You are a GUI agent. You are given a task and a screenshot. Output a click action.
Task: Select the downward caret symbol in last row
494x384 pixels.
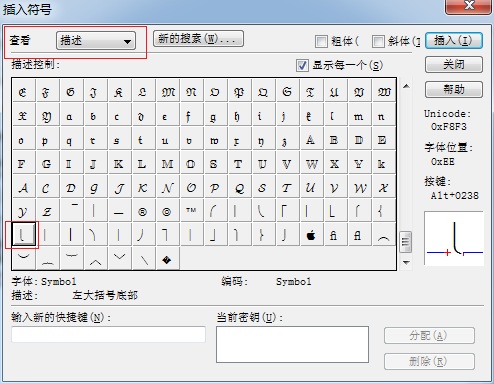(119, 259)
